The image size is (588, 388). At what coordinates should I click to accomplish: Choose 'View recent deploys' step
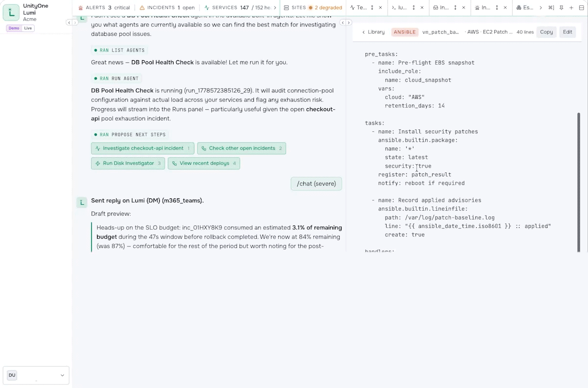(204, 163)
